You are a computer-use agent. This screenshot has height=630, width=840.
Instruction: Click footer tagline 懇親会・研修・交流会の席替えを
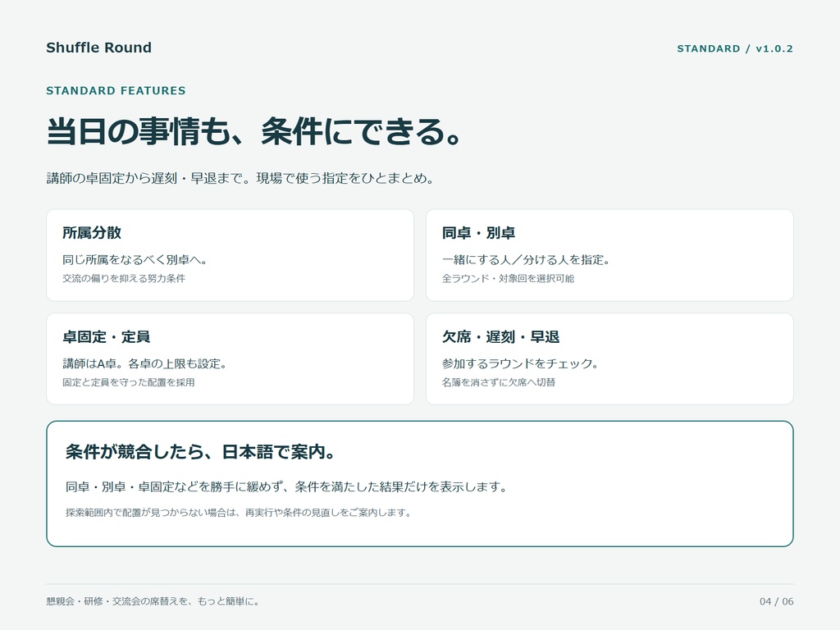153,601
